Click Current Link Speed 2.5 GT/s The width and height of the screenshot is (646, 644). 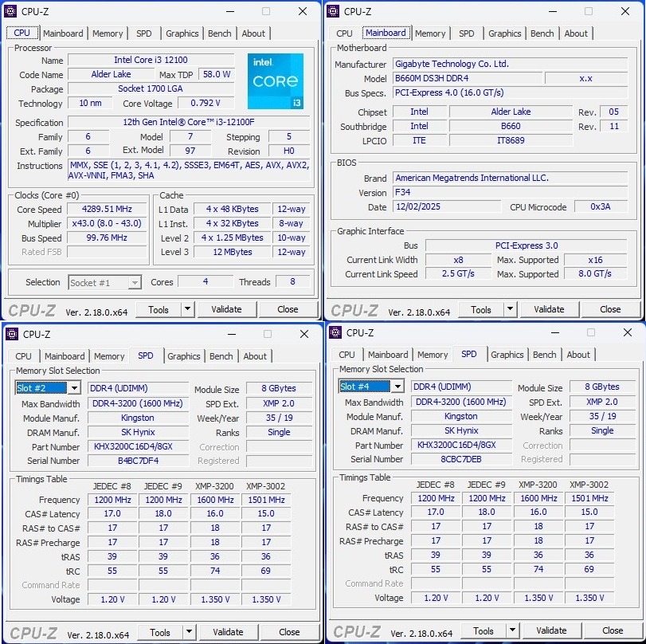(458, 273)
